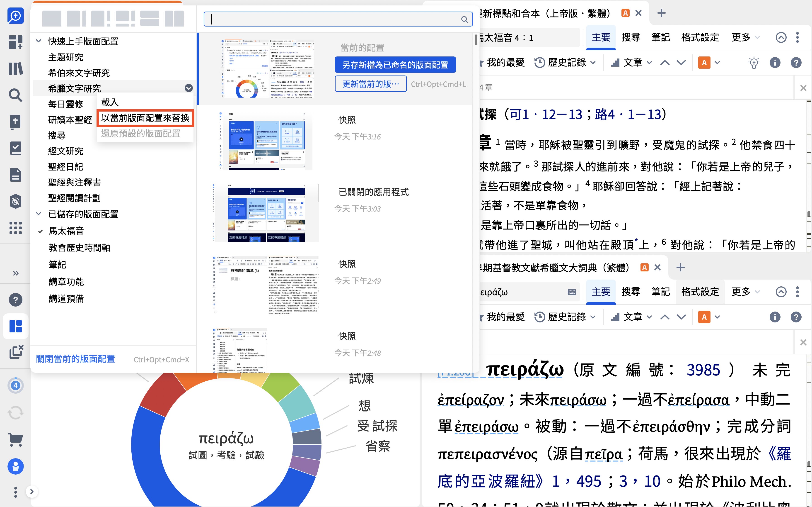Open the Logos search-plus home icon

click(x=15, y=16)
